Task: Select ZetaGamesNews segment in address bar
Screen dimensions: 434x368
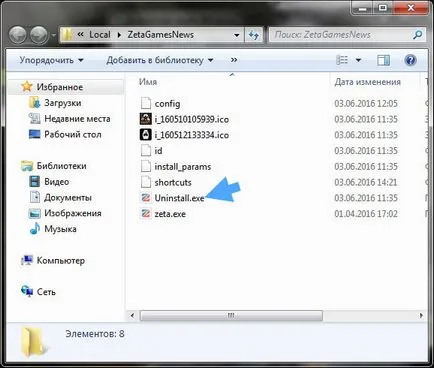Action: tap(161, 34)
